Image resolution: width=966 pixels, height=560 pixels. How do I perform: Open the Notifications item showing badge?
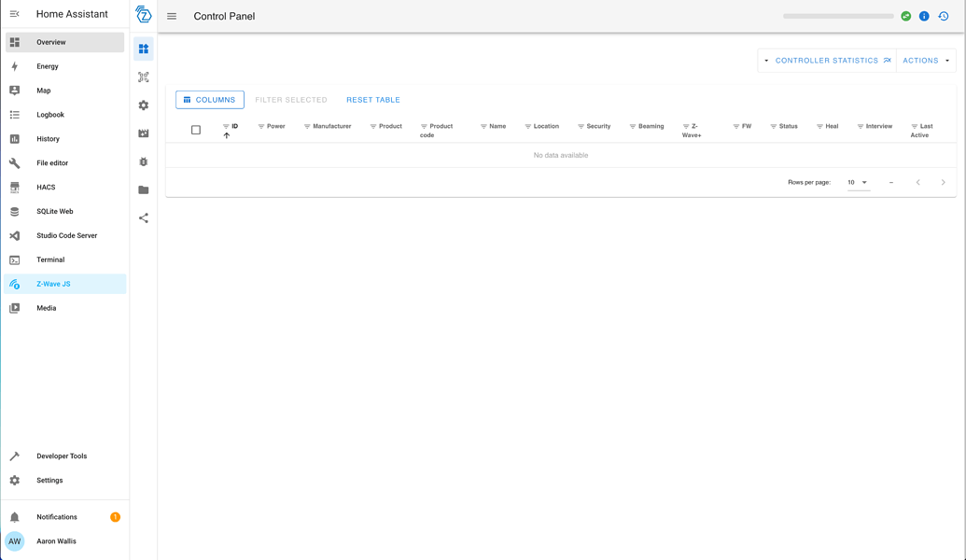click(x=57, y=516)
